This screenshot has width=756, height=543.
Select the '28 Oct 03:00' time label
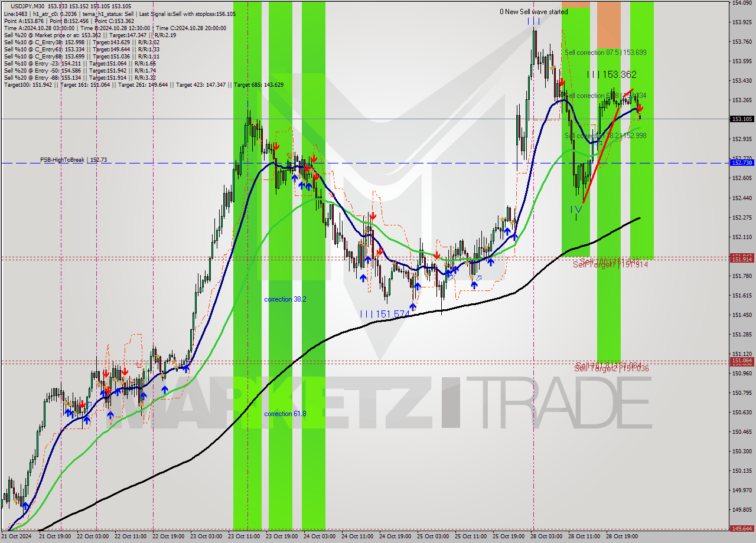(x=546, y=537)
